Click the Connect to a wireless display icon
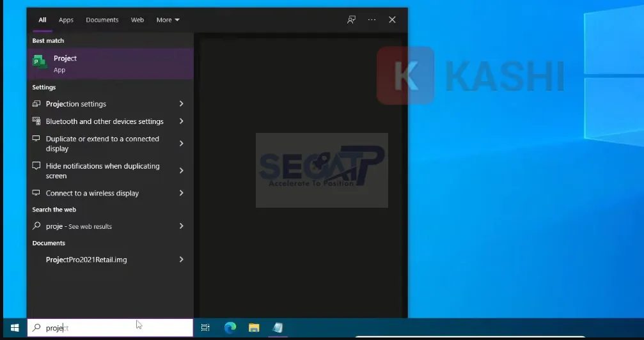The width and height of the screenshot is (644, 340). point(36,192)
